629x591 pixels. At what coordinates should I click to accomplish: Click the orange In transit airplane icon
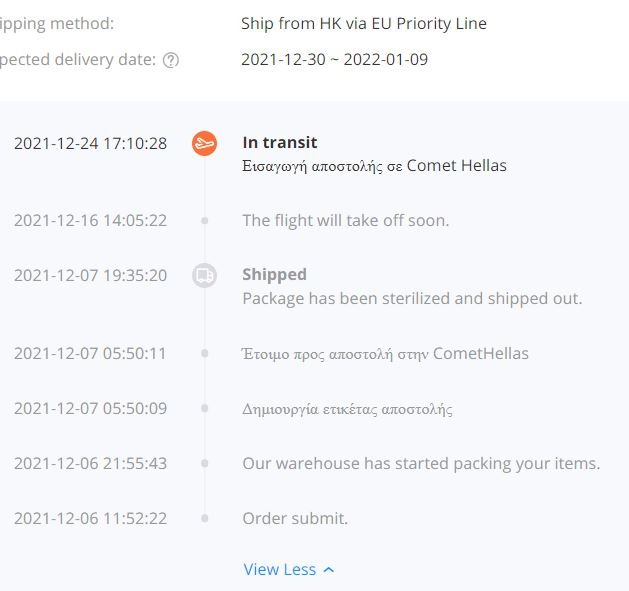(205, 143)
